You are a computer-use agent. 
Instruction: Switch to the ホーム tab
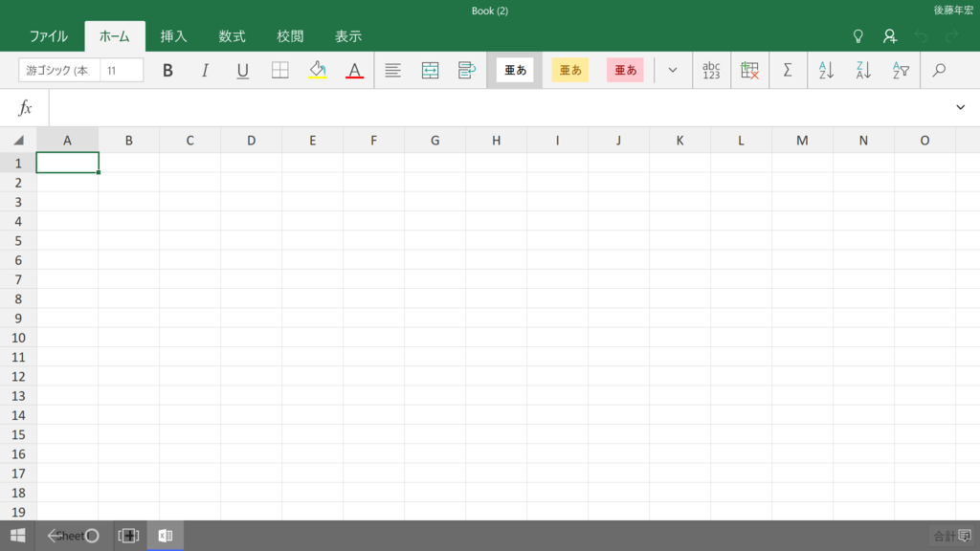point(115,36)
